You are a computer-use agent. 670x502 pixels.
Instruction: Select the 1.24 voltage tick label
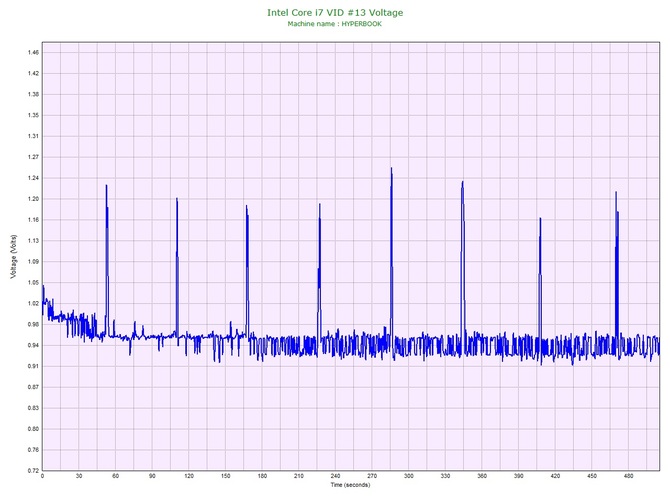coord(33,178)
